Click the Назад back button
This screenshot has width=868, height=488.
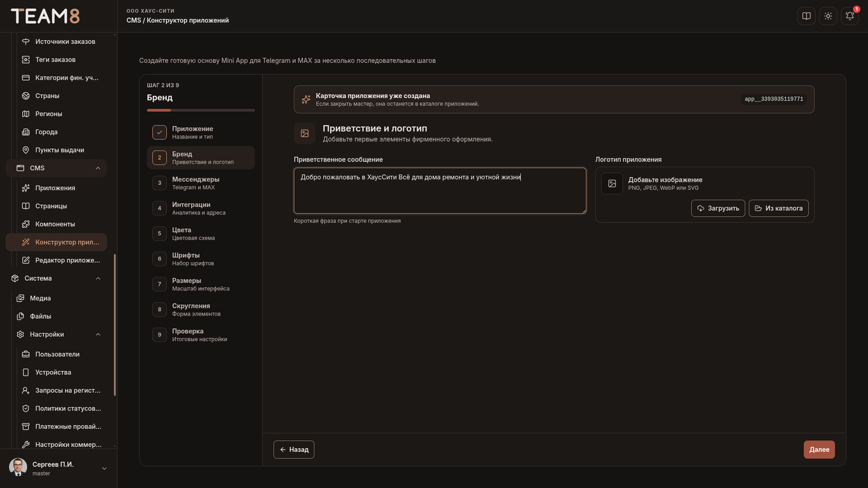click(x=294, y=449)
